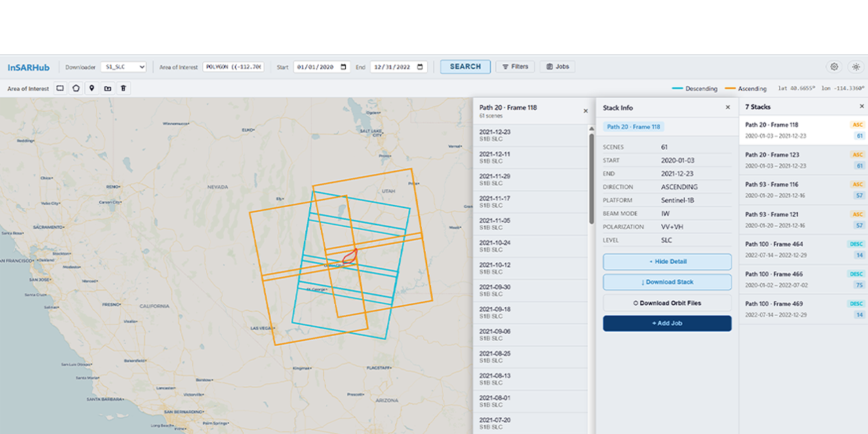This screenshot has width=868, height=434.
Task: Select the 2021-10-24 scene
Action: 530,246
